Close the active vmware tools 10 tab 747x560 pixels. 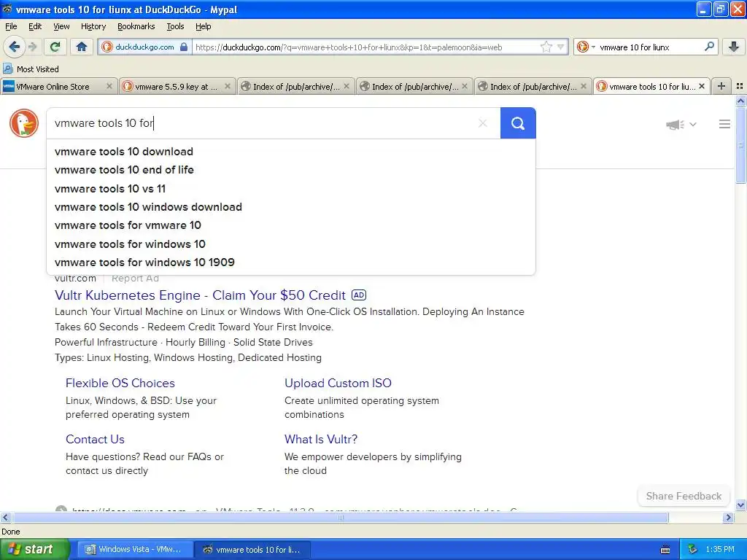pos(702,86)
